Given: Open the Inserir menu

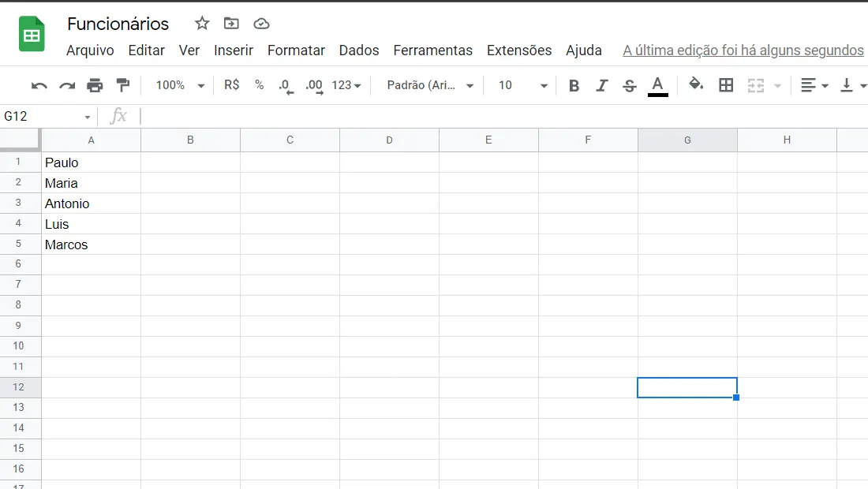Looking at the screenshot, I should coord(234,50).
